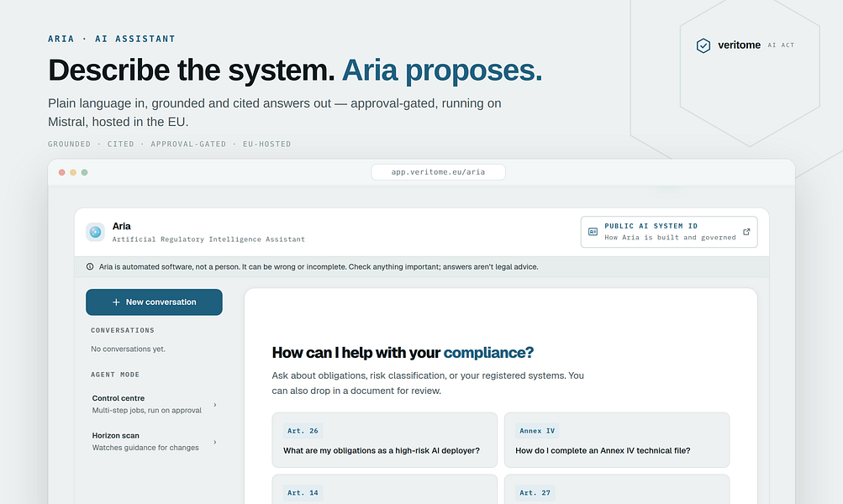Select the Art. 14 suggestion card
This screenshot has width=843, height=504.
384,489
